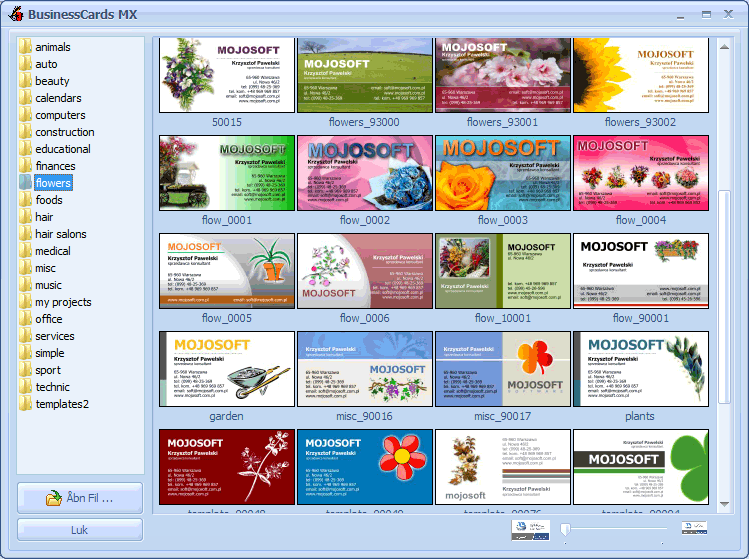Select the simple folder
Viewport: 749px width, 559px height.
pyautogui.click(x=50, y=353)
